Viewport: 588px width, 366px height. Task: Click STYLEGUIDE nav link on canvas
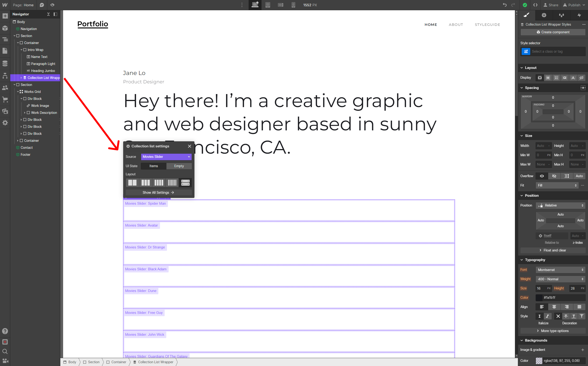[487, 25]
